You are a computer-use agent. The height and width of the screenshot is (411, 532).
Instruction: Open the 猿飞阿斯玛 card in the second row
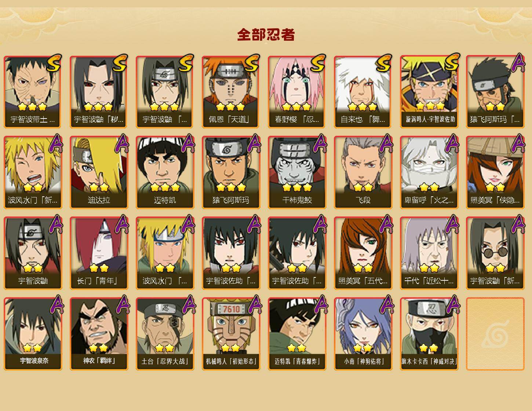231,172
